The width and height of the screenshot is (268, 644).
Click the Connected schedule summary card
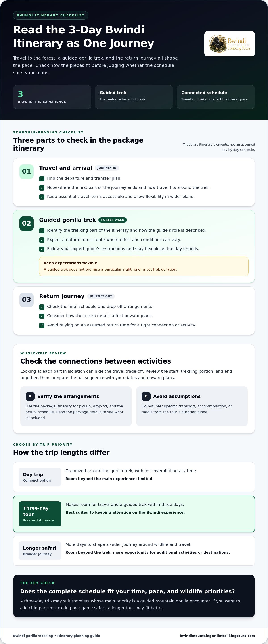coord(216,97)
